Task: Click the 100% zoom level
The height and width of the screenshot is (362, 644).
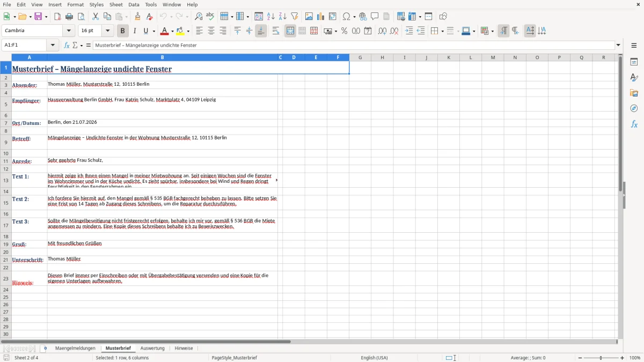Action: point(635,358)
